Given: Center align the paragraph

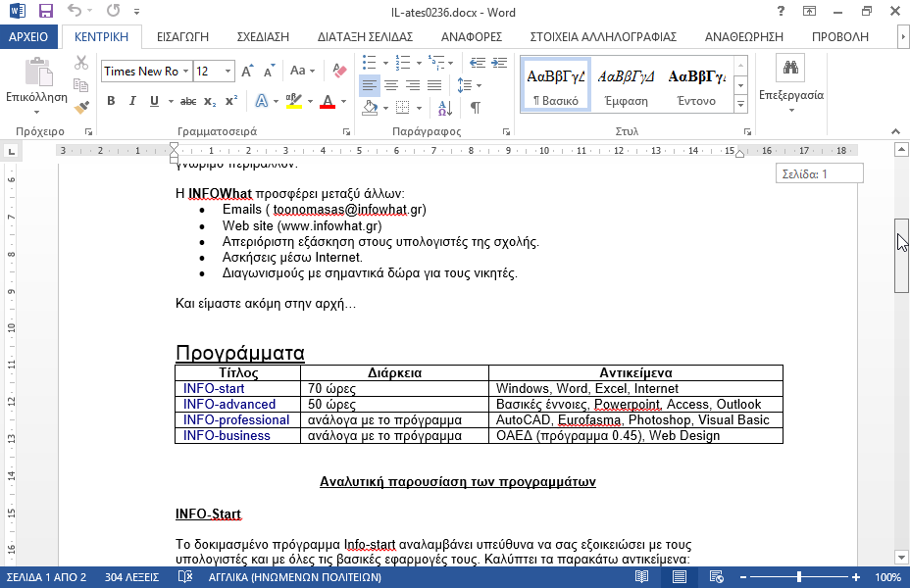Looking at the screenshot, I should click(391, 86).
